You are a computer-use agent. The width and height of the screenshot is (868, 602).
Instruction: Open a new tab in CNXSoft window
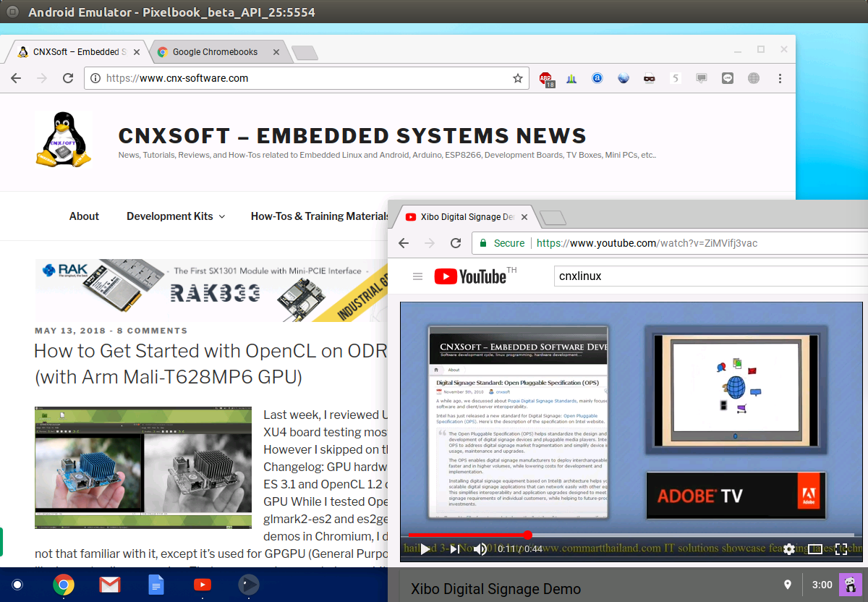point(304,52)
